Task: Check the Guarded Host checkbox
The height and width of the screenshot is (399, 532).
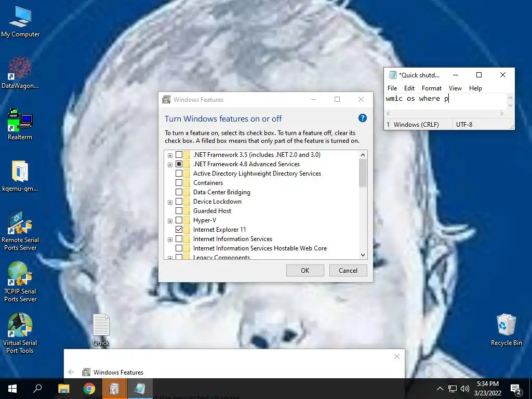Action: 179,211
